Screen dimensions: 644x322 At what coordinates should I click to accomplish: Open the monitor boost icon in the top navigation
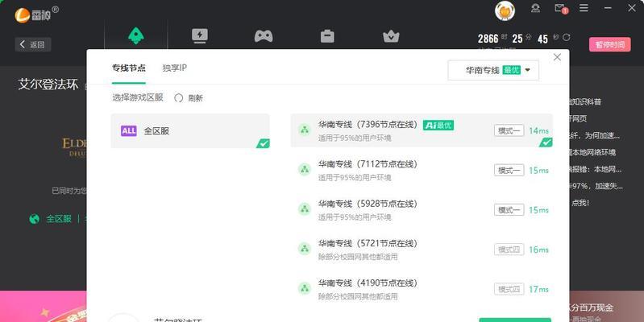(200, 36)
